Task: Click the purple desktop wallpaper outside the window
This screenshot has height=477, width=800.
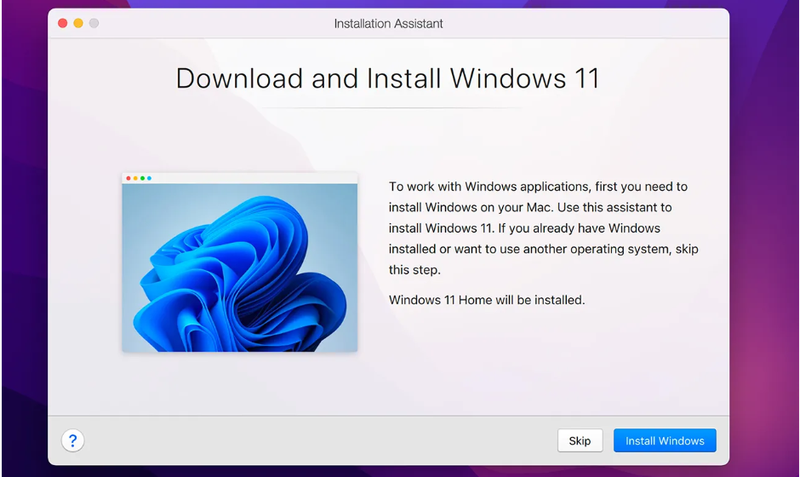Action: 765,250
